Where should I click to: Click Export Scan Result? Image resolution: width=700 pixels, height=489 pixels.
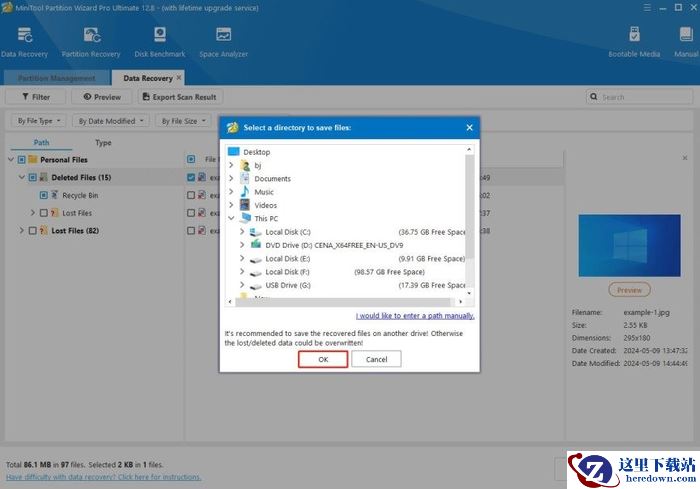click(180, 97)
